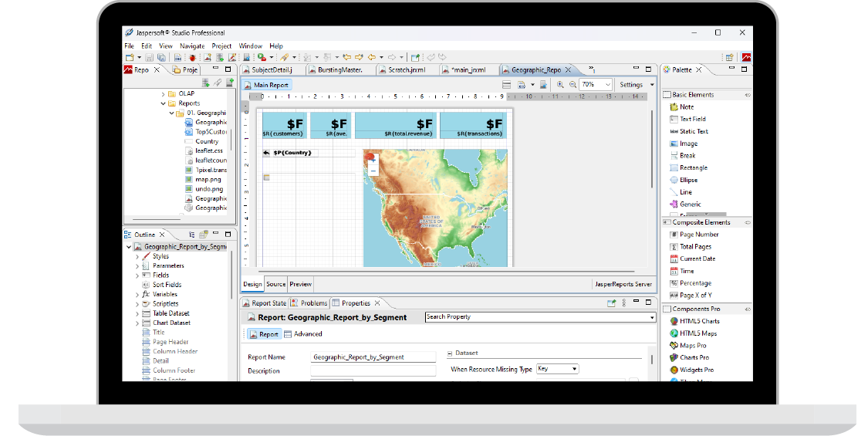Click the yellow Back navigation arrow
Screen dimensions: 868x436
coord(372,57)
